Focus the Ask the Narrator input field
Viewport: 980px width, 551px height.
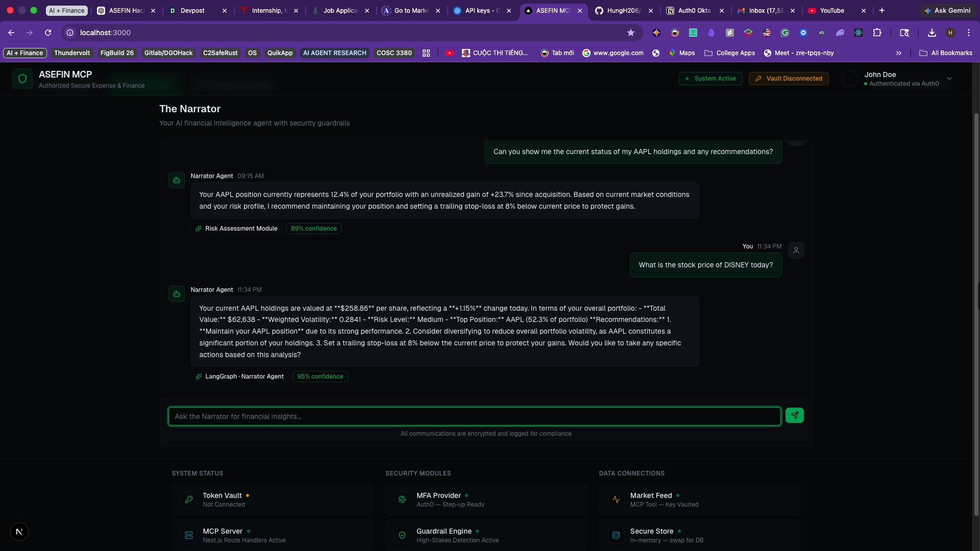pyautogui.click(x=474, y=416)
